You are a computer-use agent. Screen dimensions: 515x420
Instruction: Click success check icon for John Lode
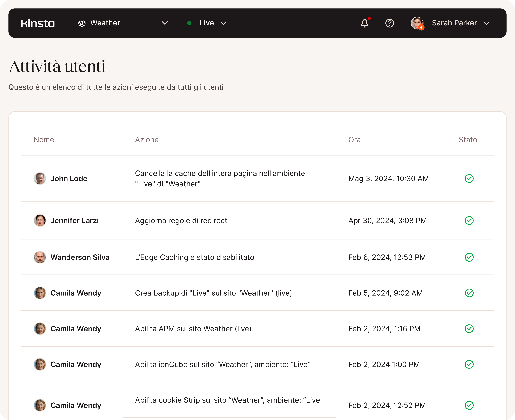469,178
